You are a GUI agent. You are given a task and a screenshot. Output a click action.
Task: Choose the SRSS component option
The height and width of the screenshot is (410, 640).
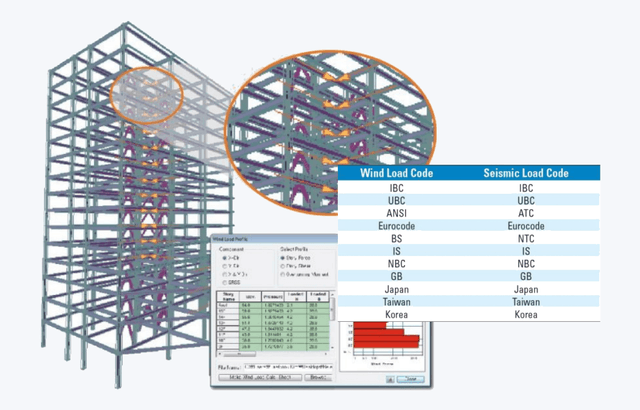point(224,282)
